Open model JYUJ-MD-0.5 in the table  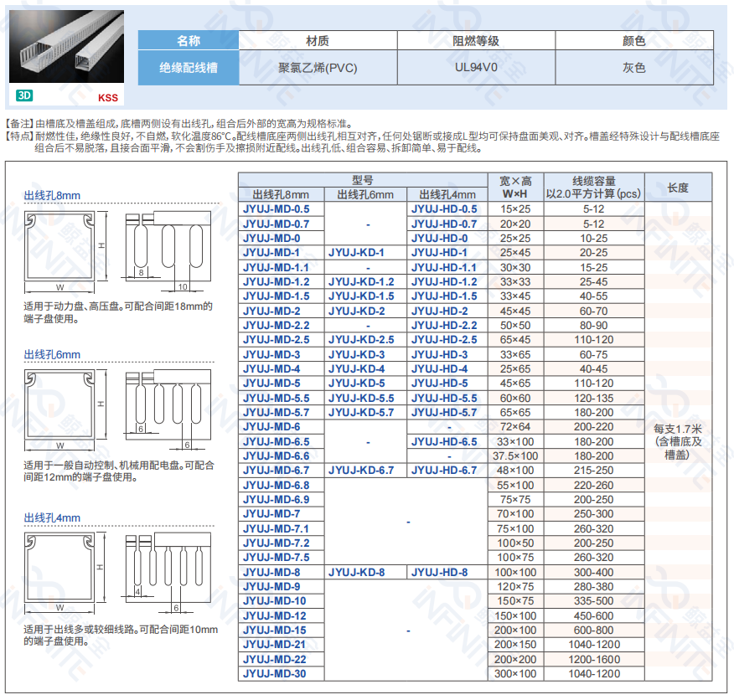point(276,208)
